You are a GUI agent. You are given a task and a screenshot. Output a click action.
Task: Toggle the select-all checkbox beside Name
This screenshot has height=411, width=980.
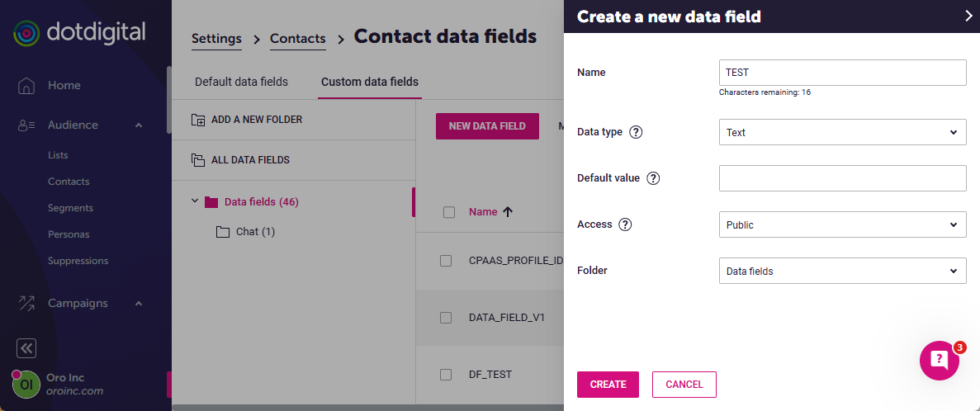(x=449, y=212)
